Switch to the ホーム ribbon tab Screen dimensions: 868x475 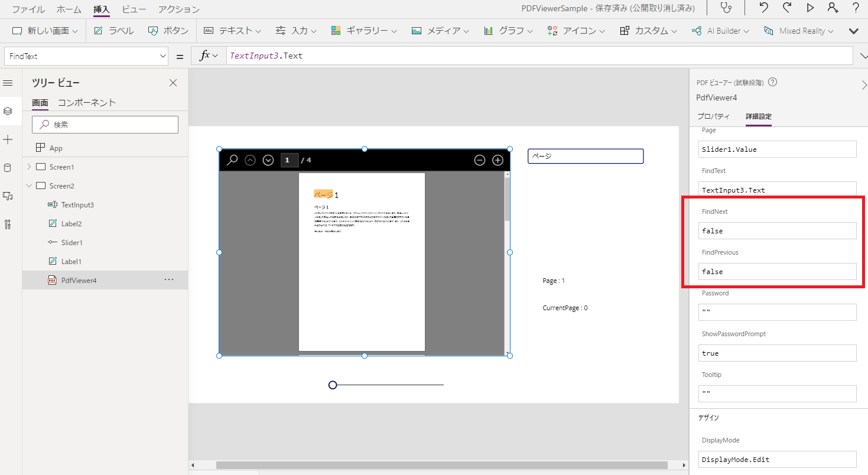click(69, 9)
